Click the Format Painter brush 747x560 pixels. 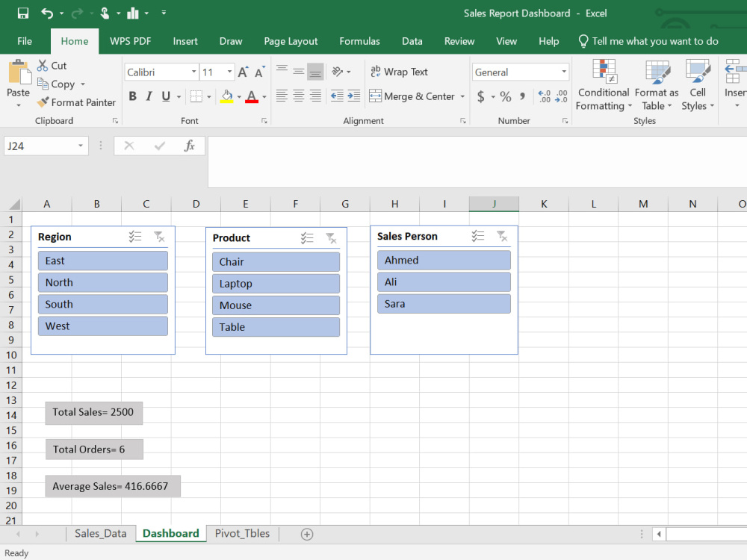pyautogui.click(x=43, y=102)
